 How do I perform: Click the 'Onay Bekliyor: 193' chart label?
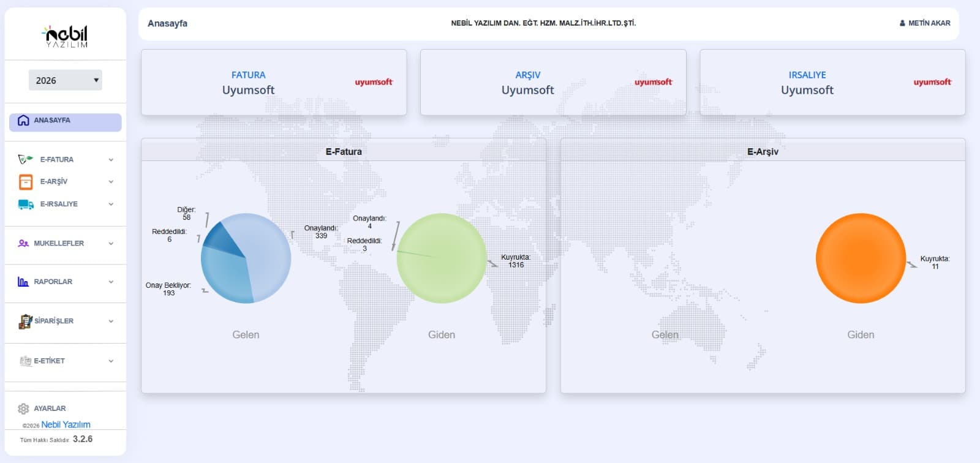click(168, 289)
